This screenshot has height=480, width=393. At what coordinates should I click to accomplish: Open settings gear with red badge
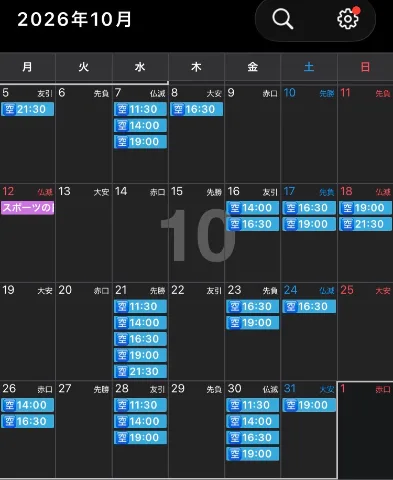coord(348,19)
